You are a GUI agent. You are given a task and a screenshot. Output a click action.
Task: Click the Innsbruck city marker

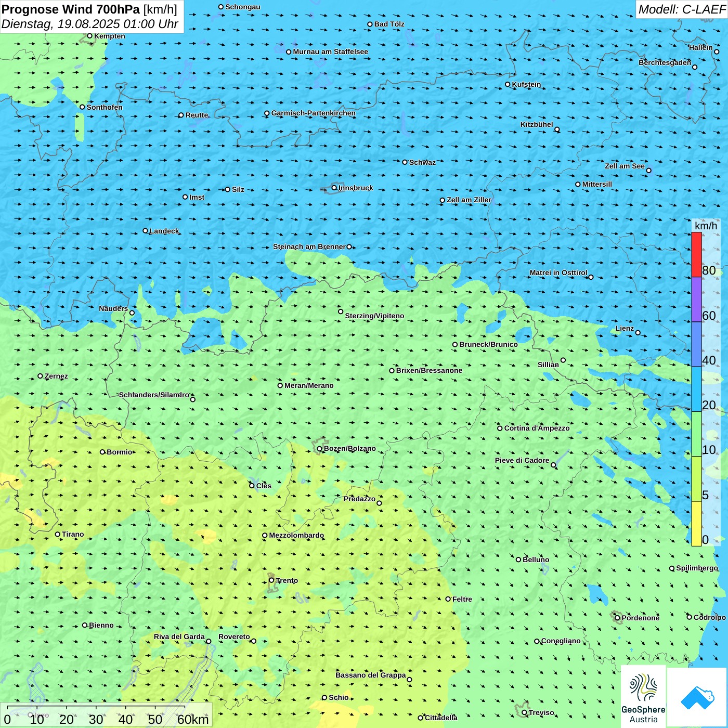pyautogui.click(x=334, y=188)
